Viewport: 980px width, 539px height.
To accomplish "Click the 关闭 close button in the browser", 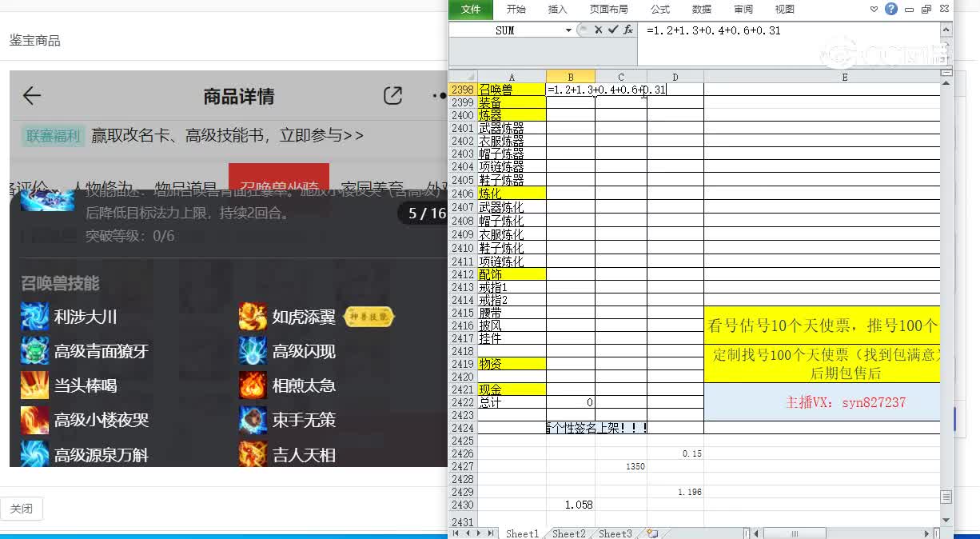I will point(22,509).
